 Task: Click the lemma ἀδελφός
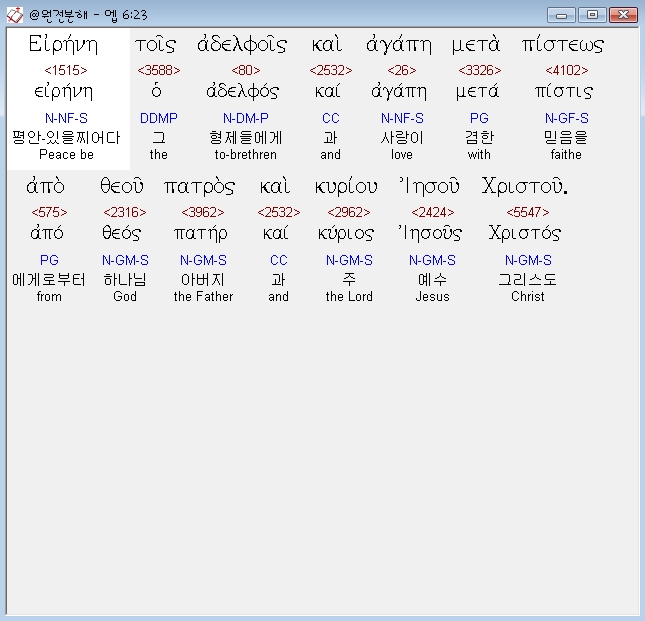pyautogui.click(x=243, y=91)
